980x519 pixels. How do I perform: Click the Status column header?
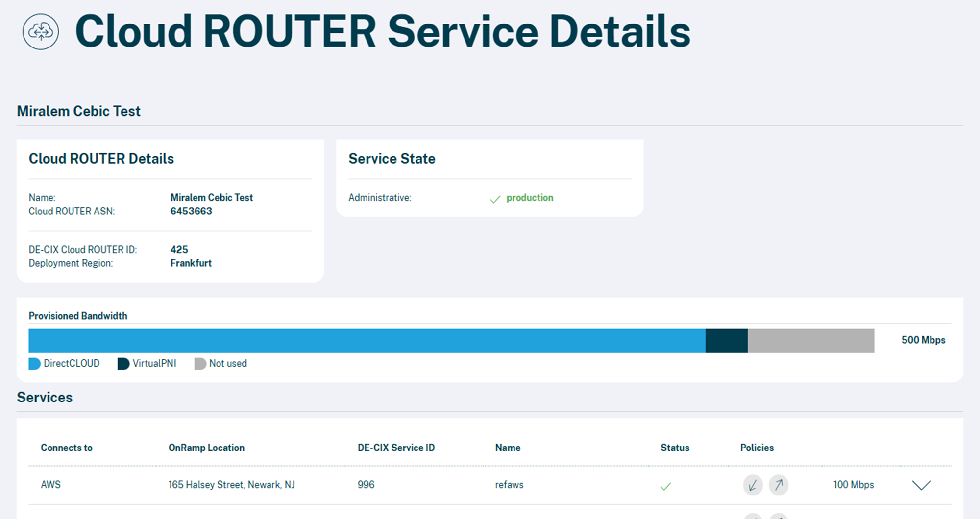pyautogui.click(x=675, y=448)
